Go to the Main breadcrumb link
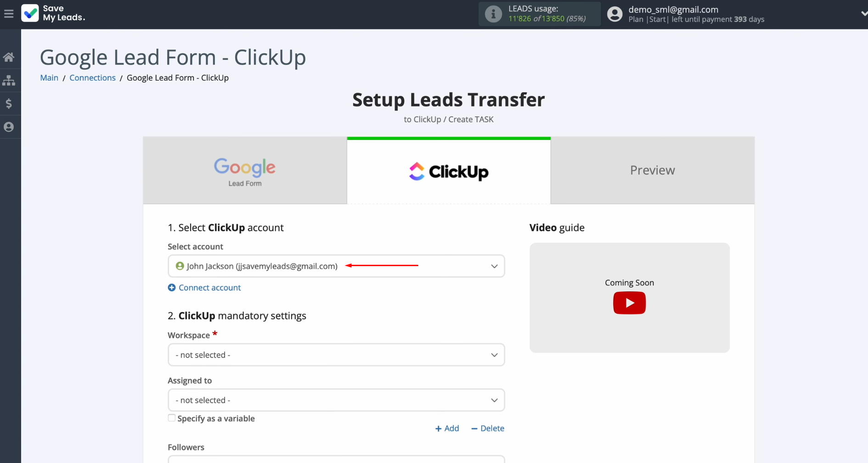 click(x=49, y=78)
